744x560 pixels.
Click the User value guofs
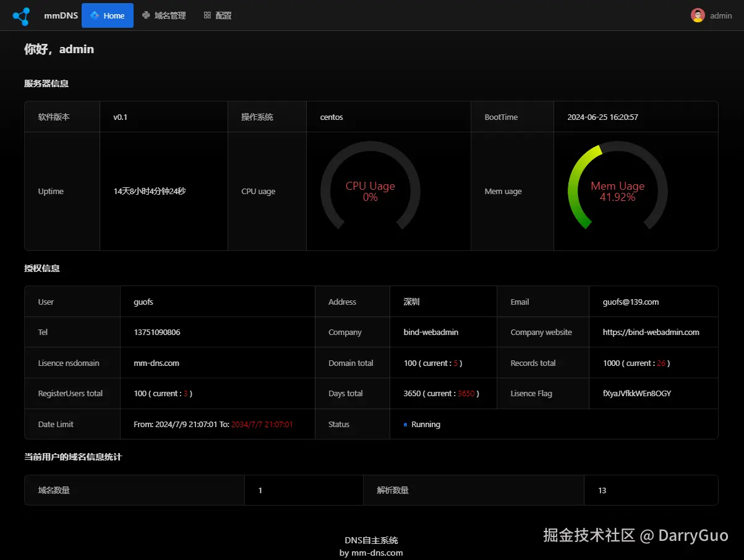[x=143, y=302]
